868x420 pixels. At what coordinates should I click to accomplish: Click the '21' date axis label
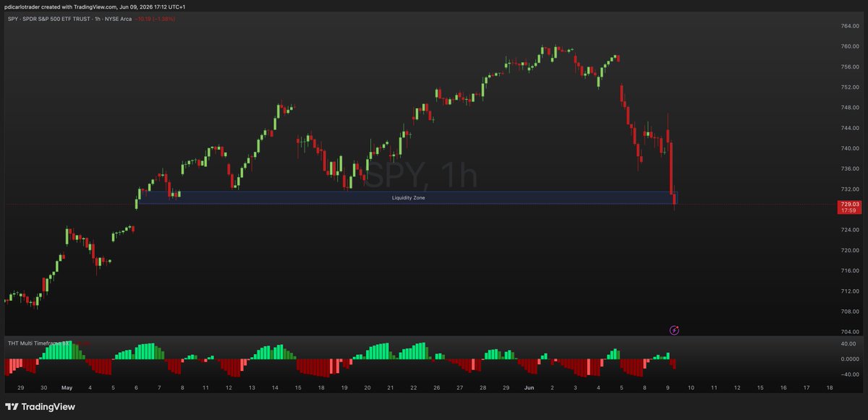(390, 387)
